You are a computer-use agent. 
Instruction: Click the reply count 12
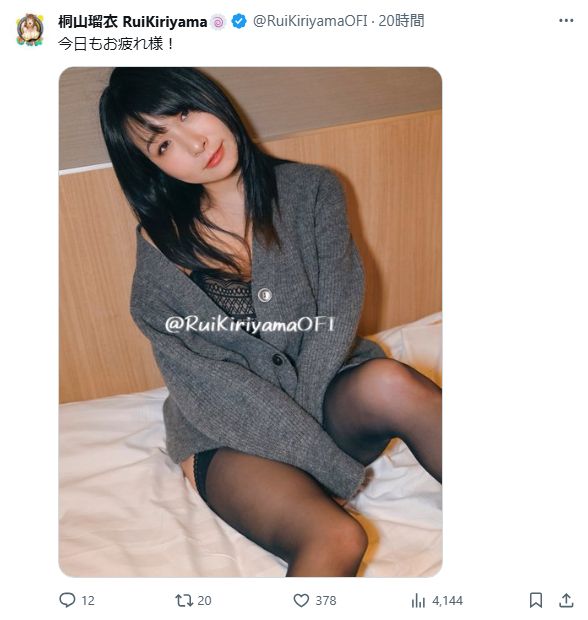[x=88, y=601]
